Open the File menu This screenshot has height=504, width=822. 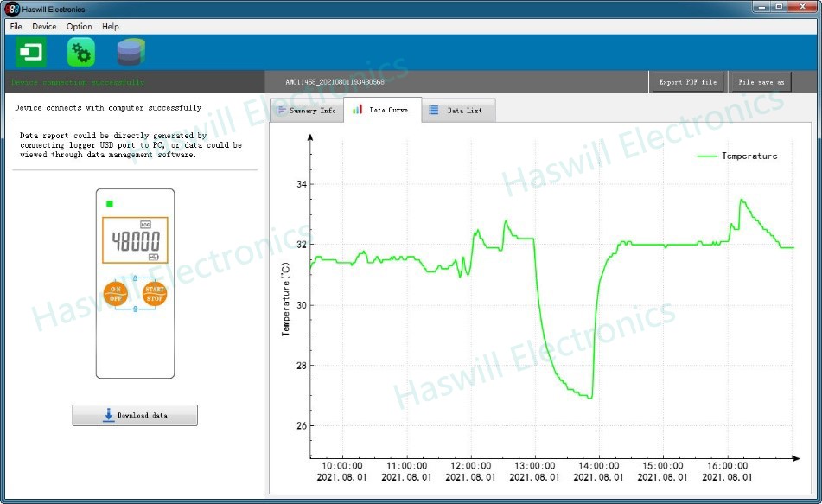(16, 26)
